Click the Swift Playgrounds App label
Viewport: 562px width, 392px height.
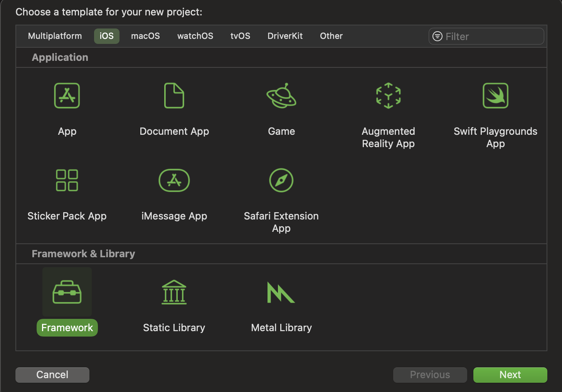(x=496, y=137)
